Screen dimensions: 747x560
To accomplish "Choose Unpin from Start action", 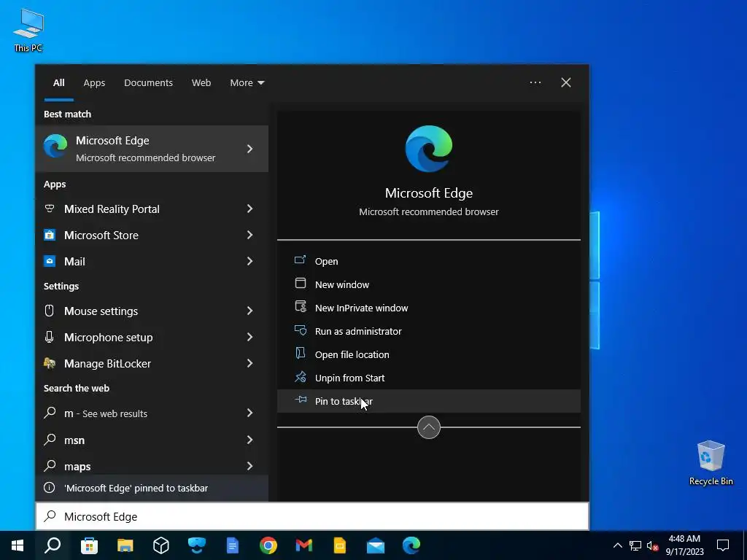I will click(x=429, y=378).
